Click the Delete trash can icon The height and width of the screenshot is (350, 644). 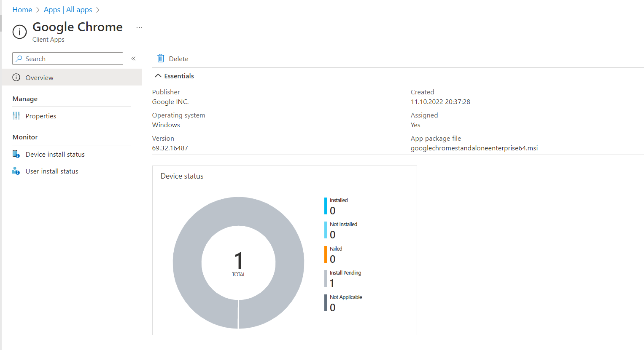point(161,59)
